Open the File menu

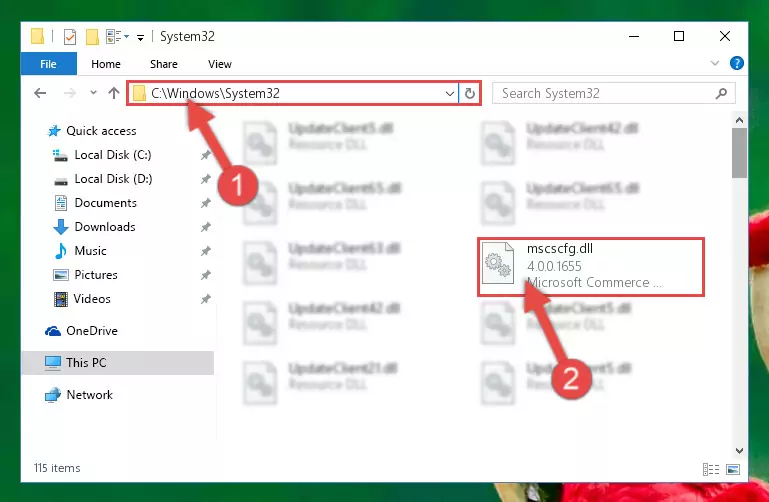coord(49,64)
